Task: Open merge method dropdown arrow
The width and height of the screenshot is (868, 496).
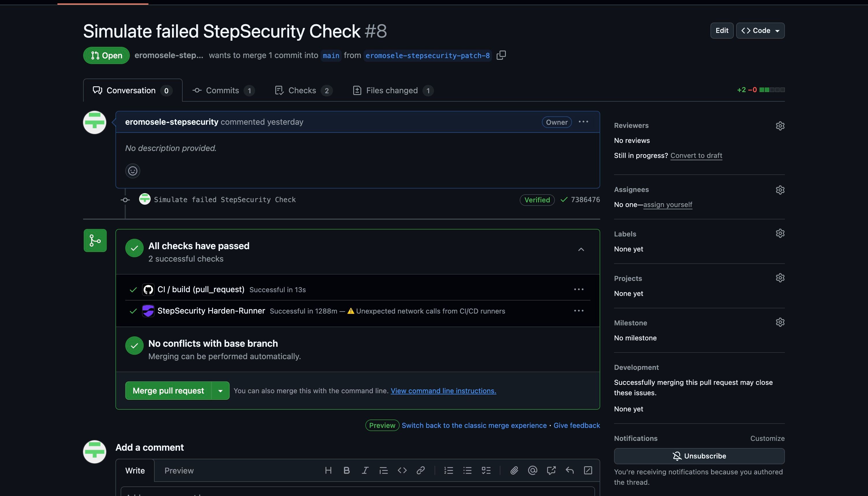Action: pos(220,391)
